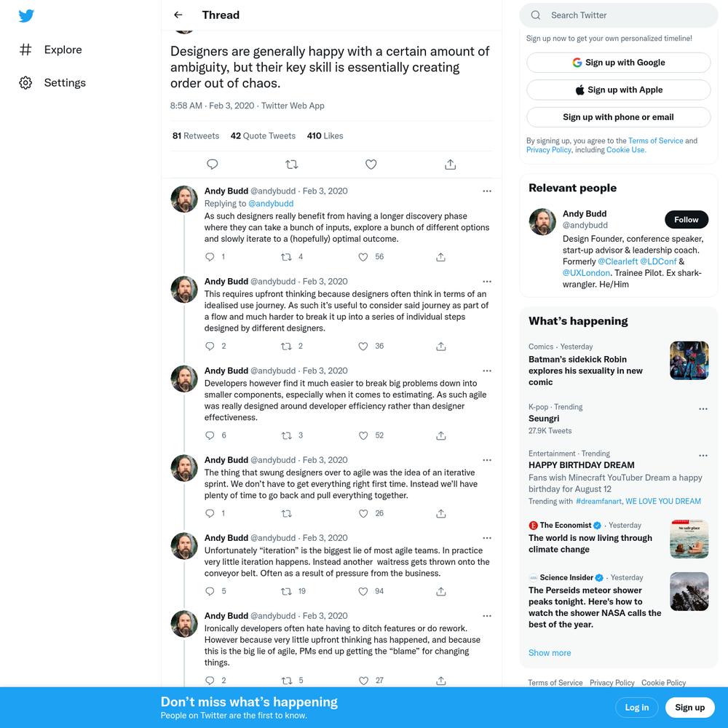Click the Twitter bird logo
The image size is (728, 728).
pyautogui.click(x=26, y=16)
